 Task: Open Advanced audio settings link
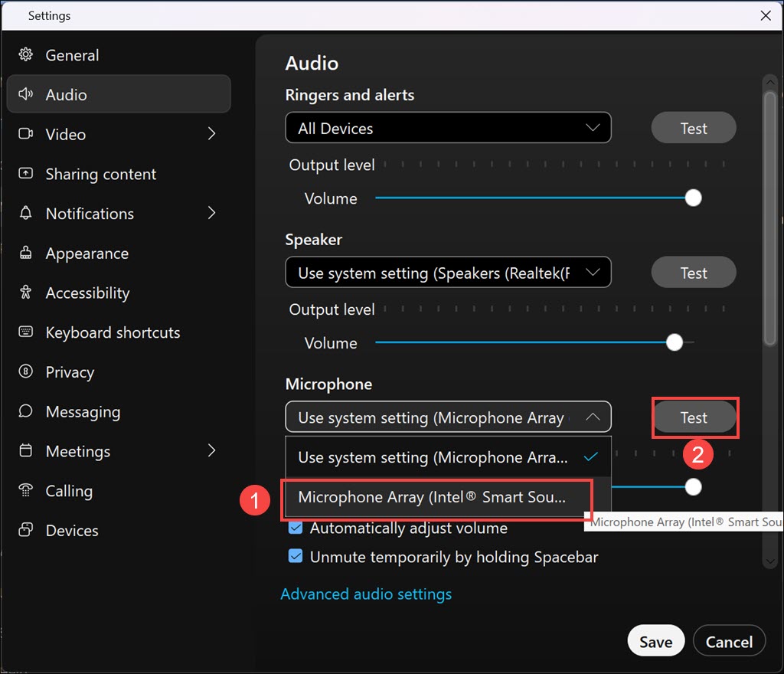click(x=366, y=594)
